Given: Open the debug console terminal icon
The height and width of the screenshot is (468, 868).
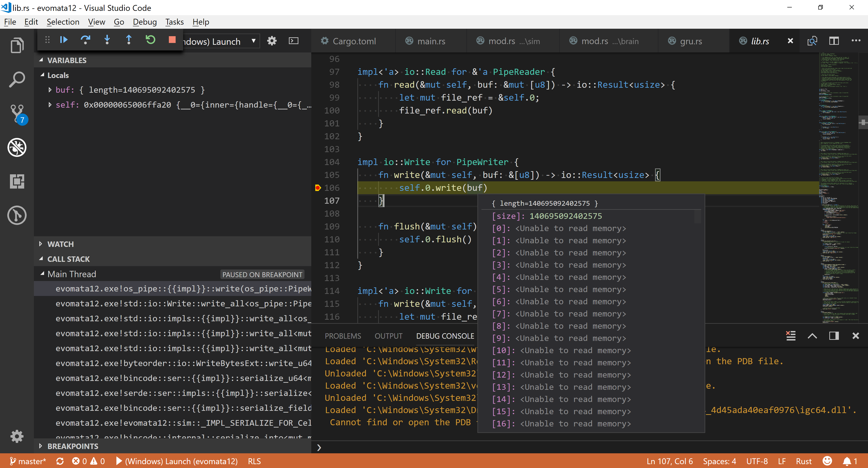Looking at the screenshot, I should pos(294,41).
